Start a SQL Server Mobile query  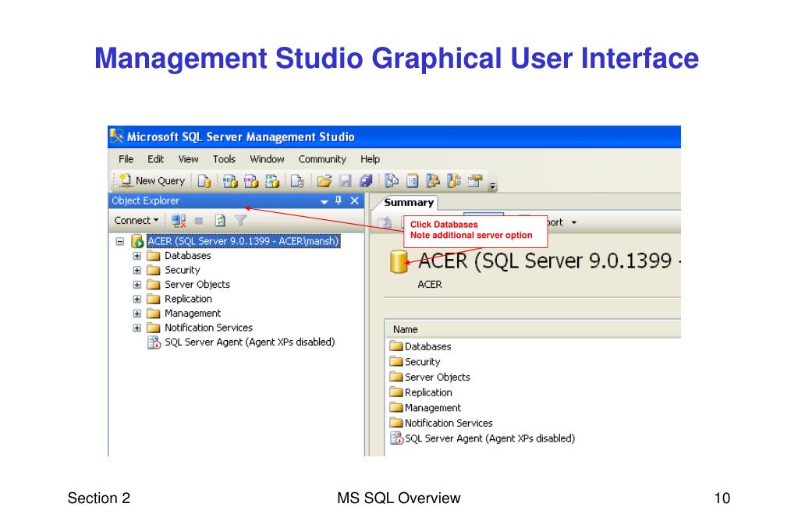click(x=297, y=181)
